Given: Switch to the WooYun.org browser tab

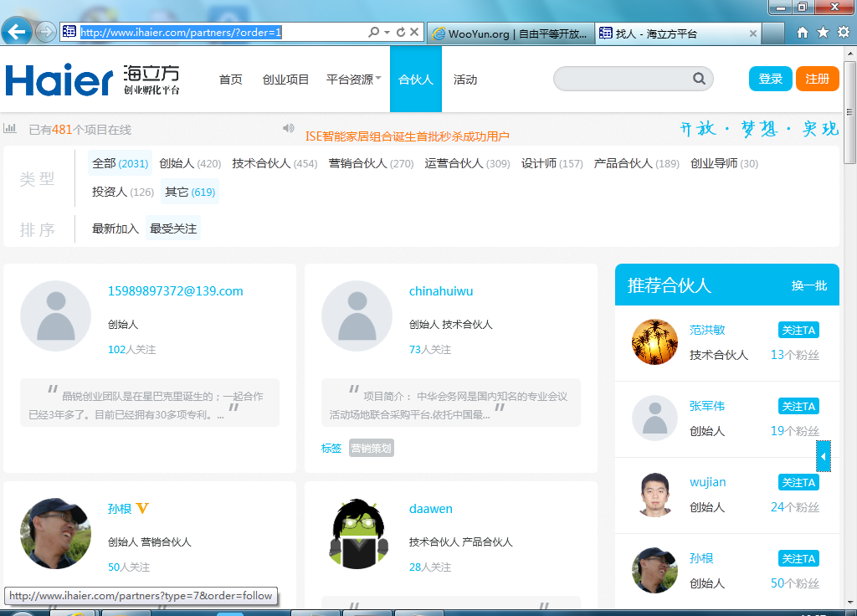Looking at the screenshot, I should click(x=511, y=33).
